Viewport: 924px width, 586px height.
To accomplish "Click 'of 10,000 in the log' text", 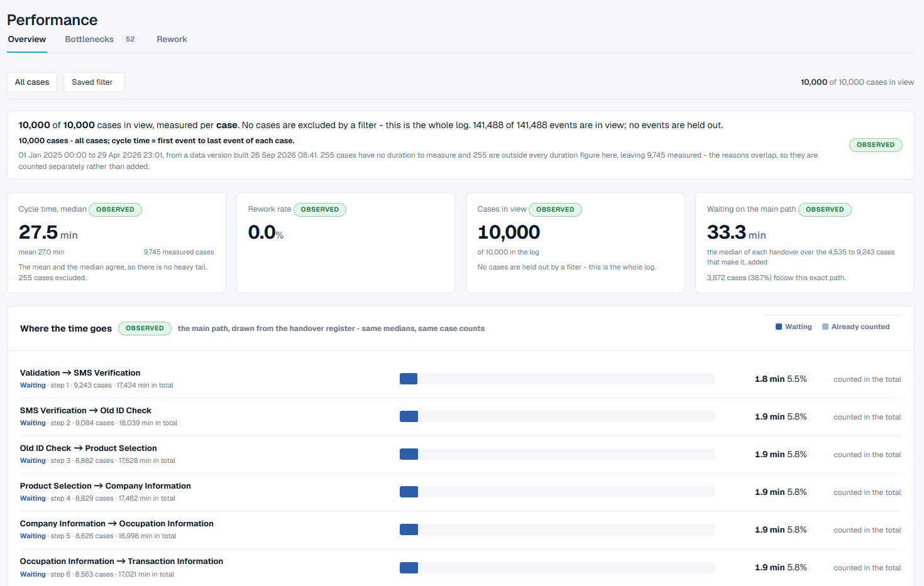I will 508,252.
